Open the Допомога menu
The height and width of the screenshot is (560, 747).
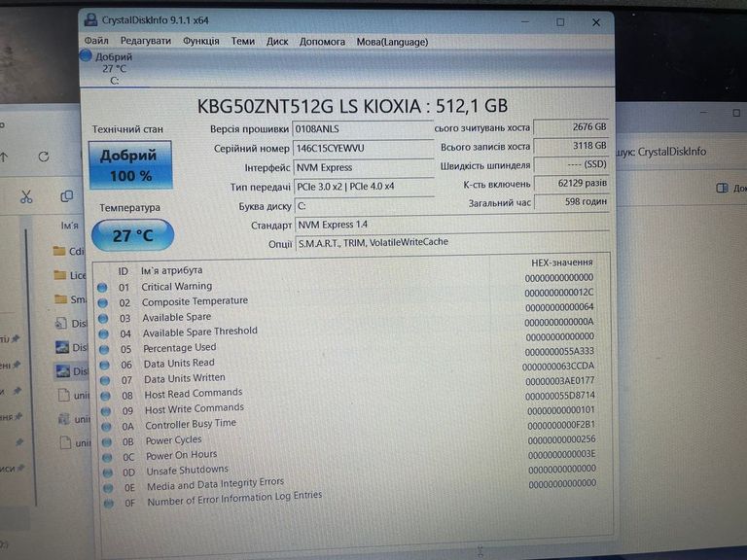(x=322, y=42)
